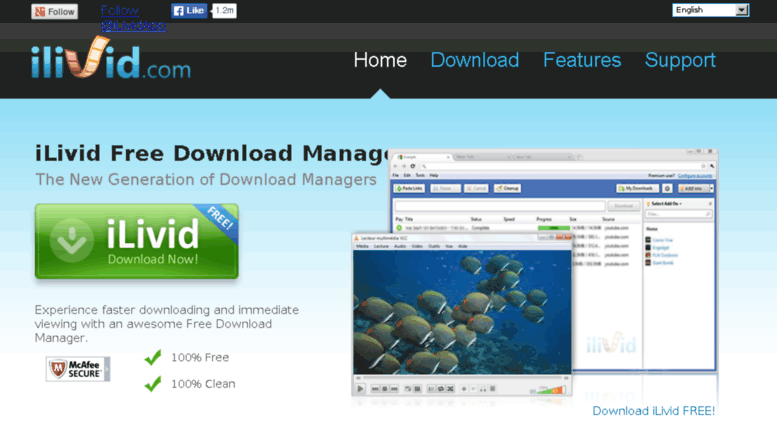
Task: Click the Engadget add-on link
Action: (x=661, y=248)
